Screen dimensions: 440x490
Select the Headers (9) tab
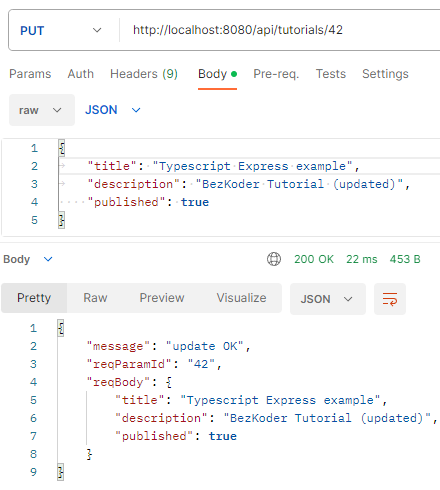(144, 74)
